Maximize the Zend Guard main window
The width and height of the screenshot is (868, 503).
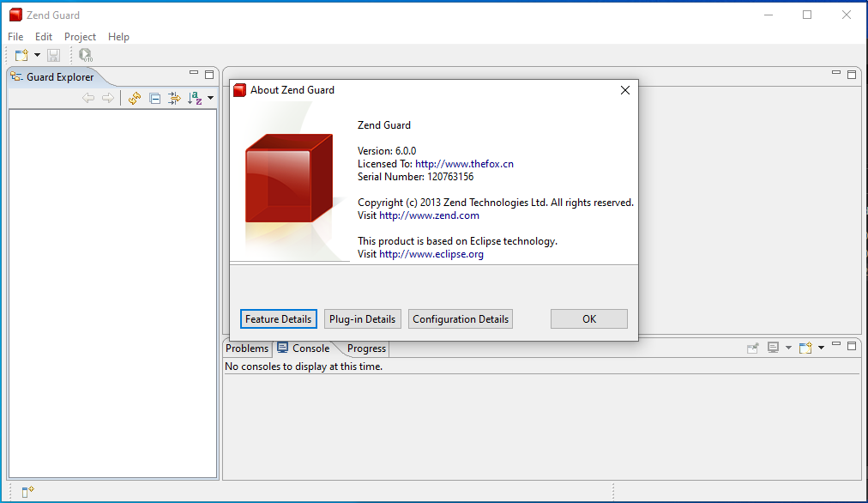(x=807, y=15)
